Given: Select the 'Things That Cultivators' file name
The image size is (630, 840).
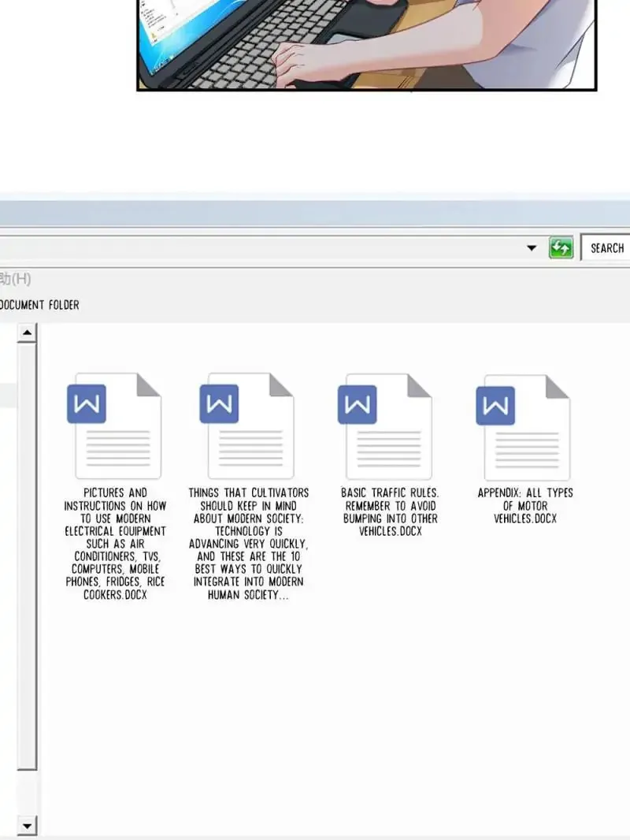Looking at the screenshot, I should click(x=248, y=543).
